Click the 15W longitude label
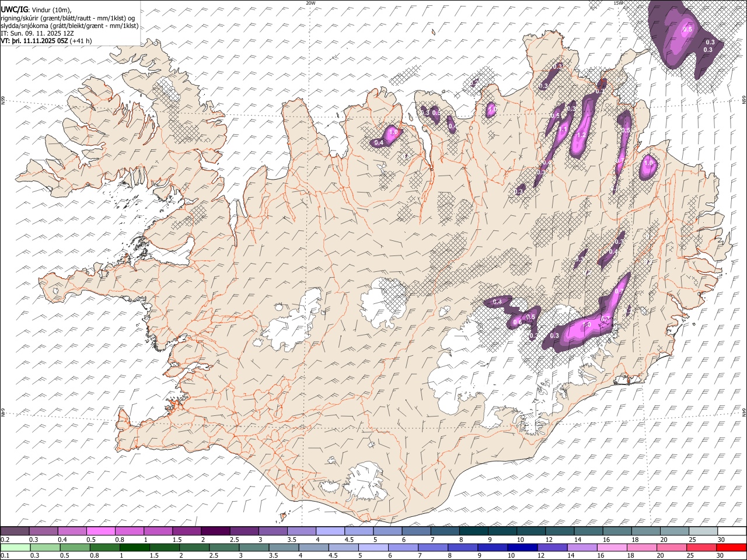 (618, 3)
